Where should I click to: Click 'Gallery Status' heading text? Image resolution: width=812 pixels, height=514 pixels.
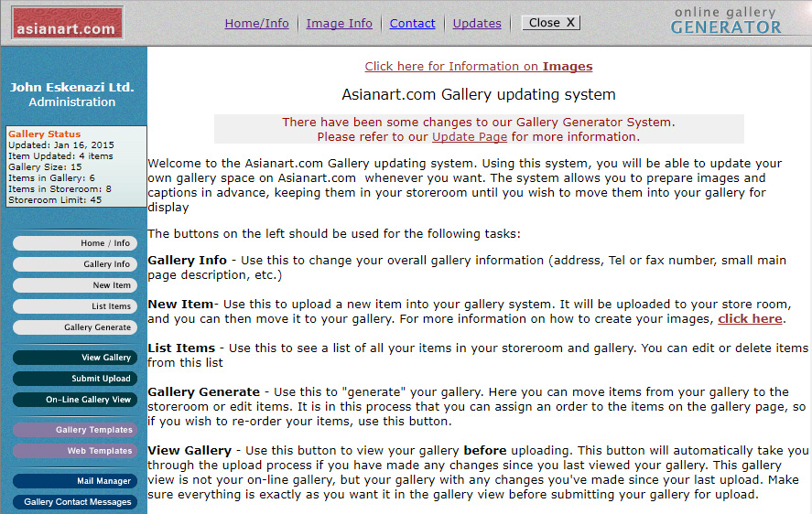pyautogui.click(x=45, y=134)
